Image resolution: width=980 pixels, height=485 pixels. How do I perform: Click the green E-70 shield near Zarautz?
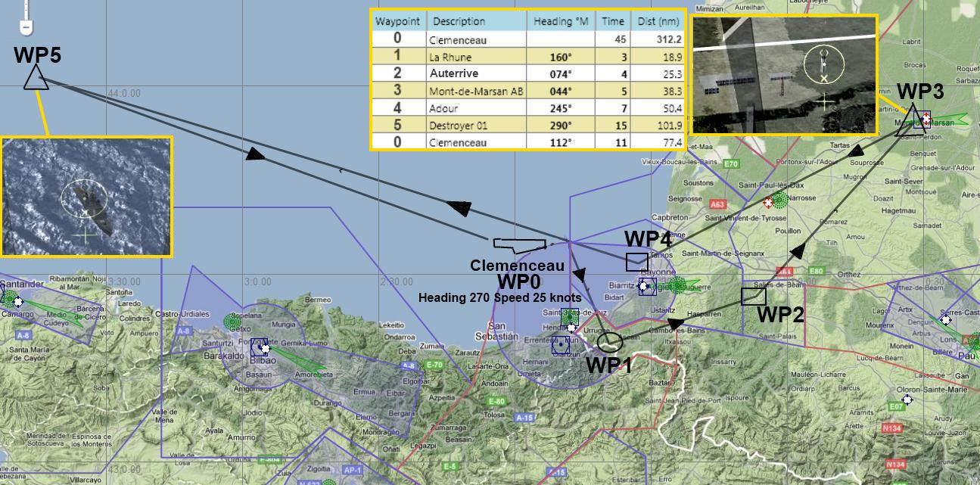point(434,365)
